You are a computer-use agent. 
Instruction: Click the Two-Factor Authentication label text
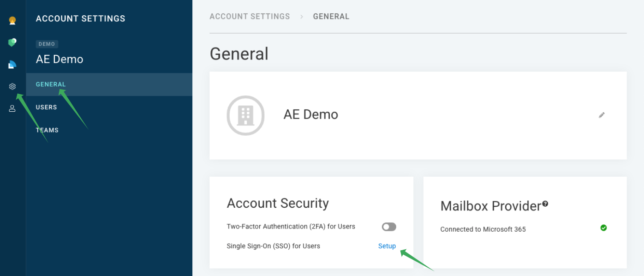pos(291,227)
